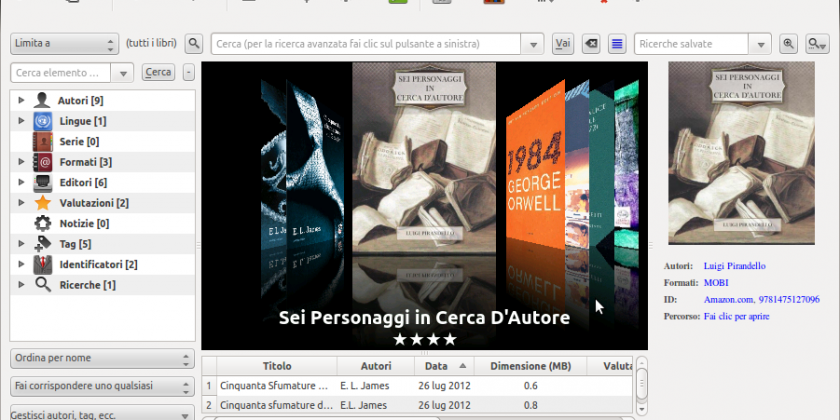Expand the Lingue tree node
Viewport: 840px width, 420px height.
pos(21,121)
